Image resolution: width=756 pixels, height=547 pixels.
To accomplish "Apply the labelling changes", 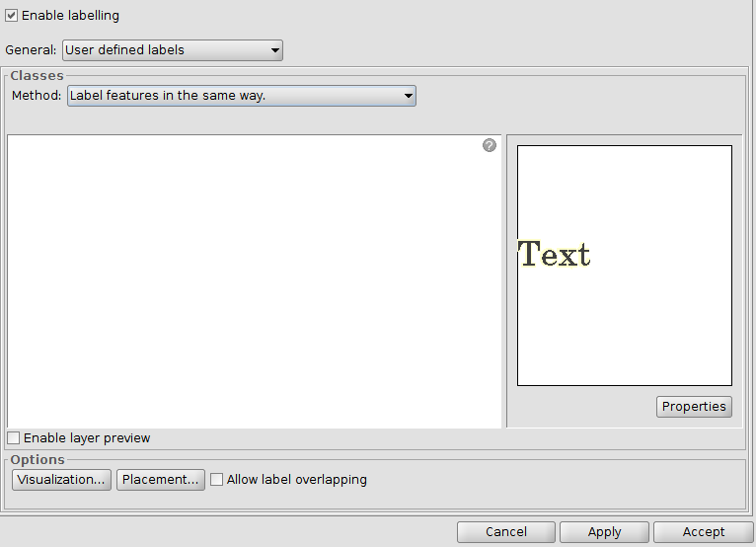I will [x=604, y=532].
